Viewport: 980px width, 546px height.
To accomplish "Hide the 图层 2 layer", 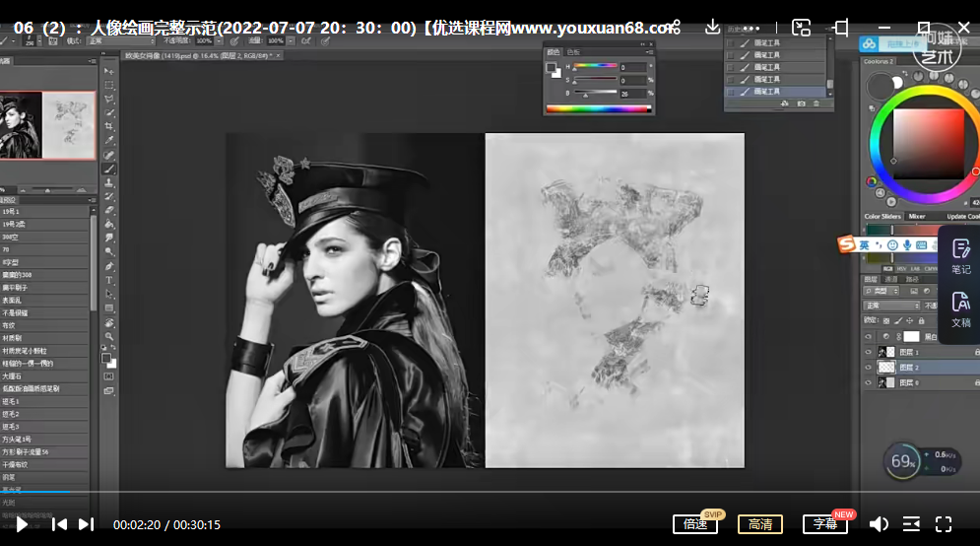I will pyautogui.click(x=868, y=367).
